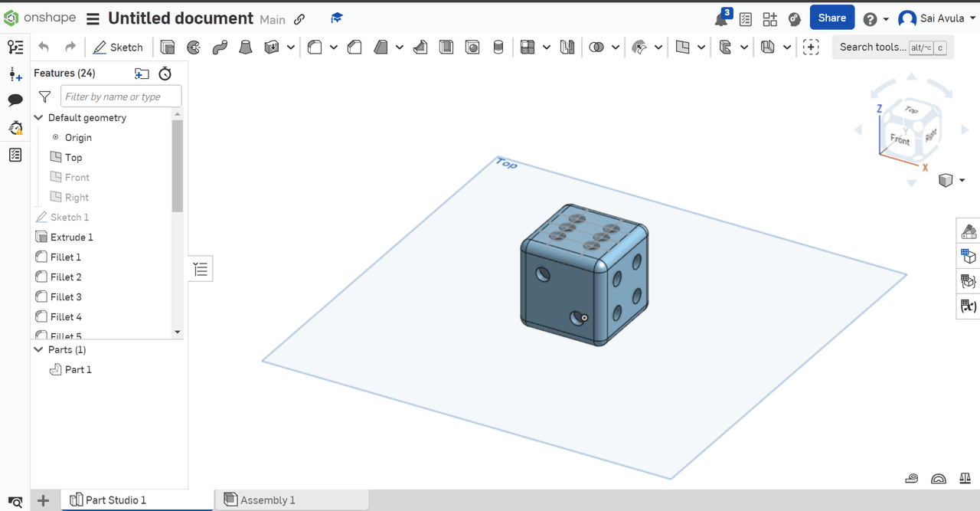Click the Search tools box

(893, 47)
